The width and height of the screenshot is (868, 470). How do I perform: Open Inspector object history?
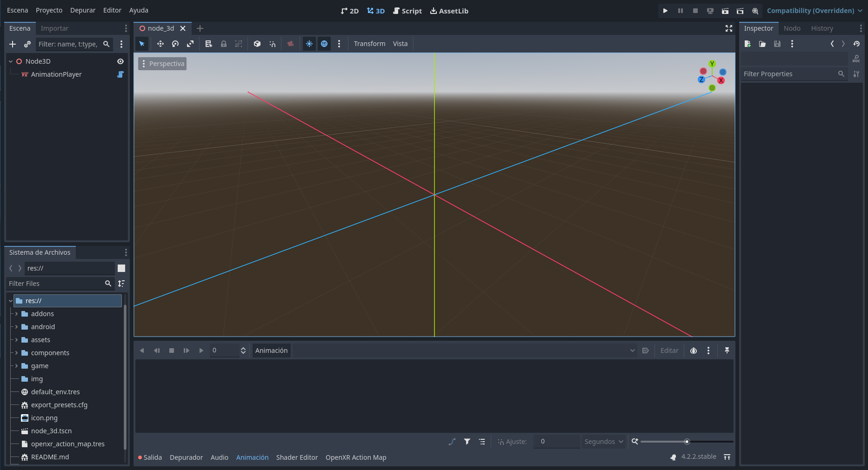[x=856, y=44]
